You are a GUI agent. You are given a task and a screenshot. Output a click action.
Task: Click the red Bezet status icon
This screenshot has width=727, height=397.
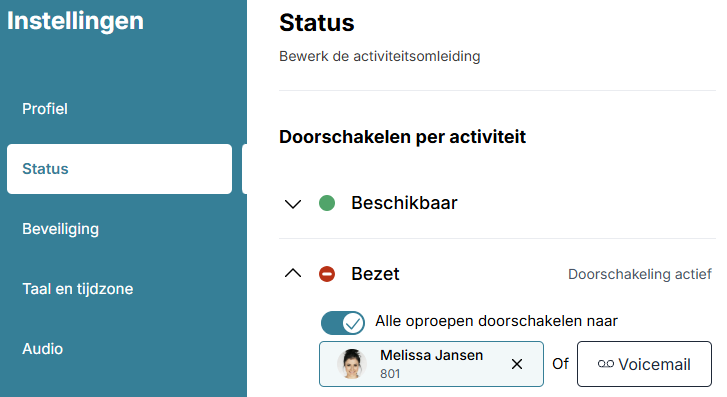(327, 274)
